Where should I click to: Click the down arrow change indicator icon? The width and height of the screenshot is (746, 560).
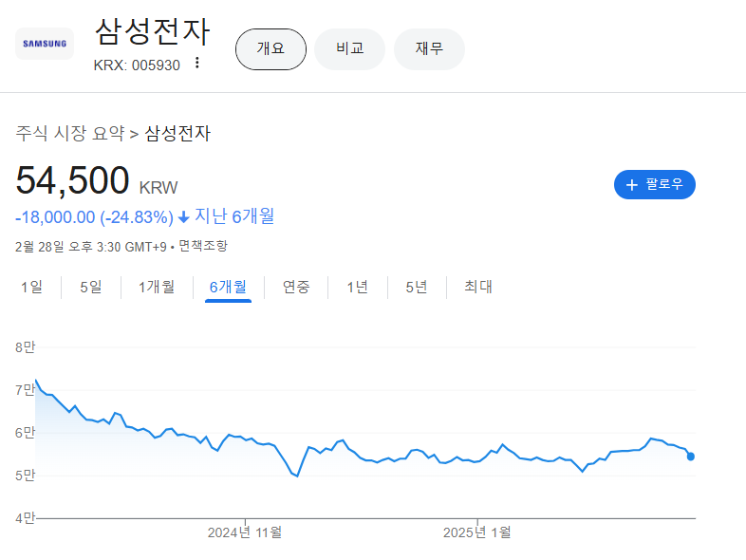[x=183, y=218]
